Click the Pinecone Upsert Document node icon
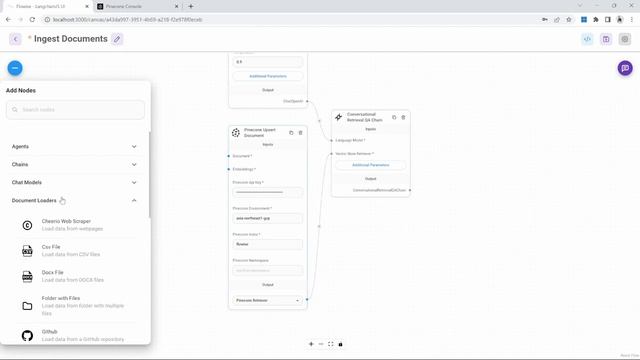This screenshot has width=640, height=360. pyautogui.click(x=236, y=133)
